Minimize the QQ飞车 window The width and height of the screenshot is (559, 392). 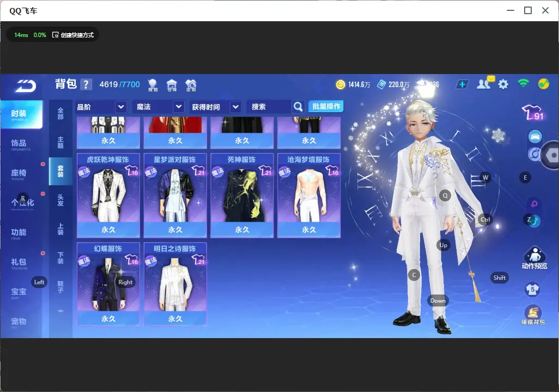[x=511, y=10]
